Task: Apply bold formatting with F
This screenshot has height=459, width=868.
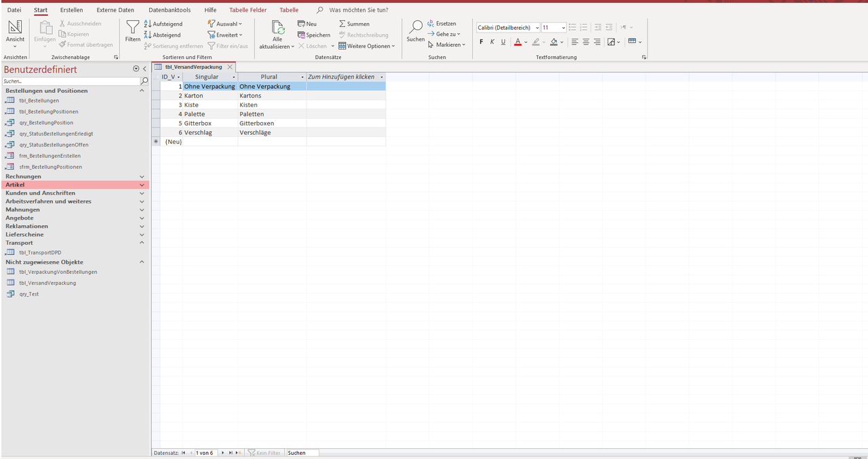Action: coord(481,41)
